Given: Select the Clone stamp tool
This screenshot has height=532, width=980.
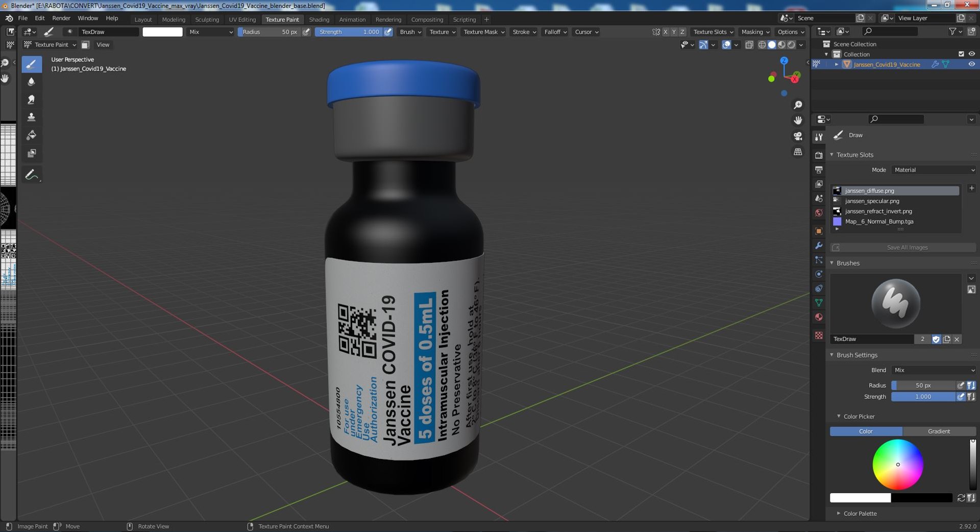Looking at the screenshot, I should pos(32,117).
